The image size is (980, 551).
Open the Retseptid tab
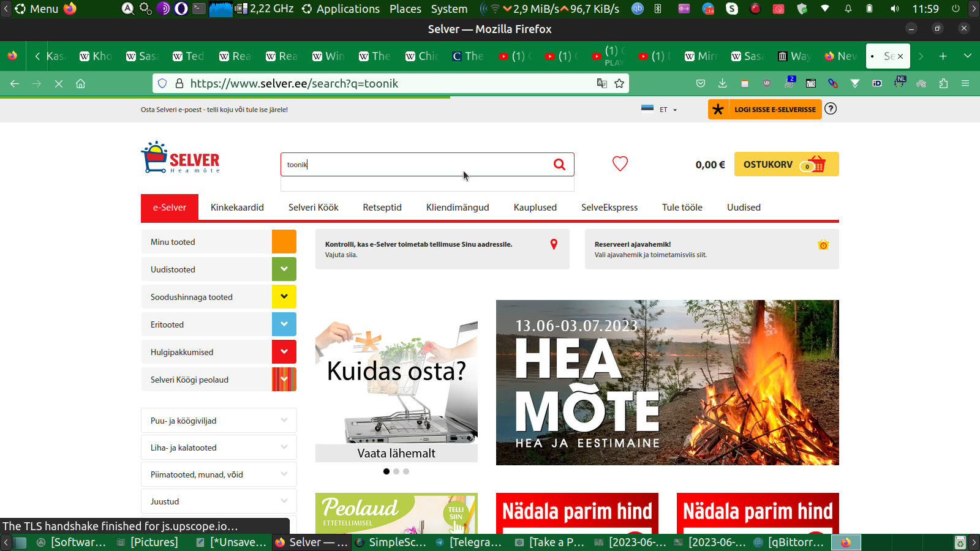coord(382,208)
